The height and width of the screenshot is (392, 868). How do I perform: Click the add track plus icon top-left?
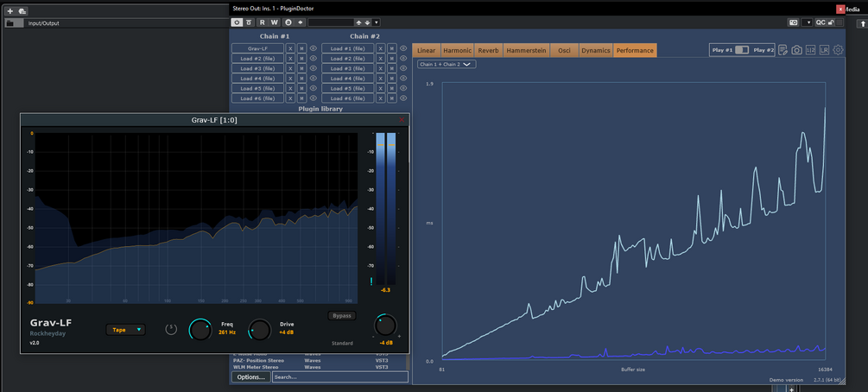[10, 11]
